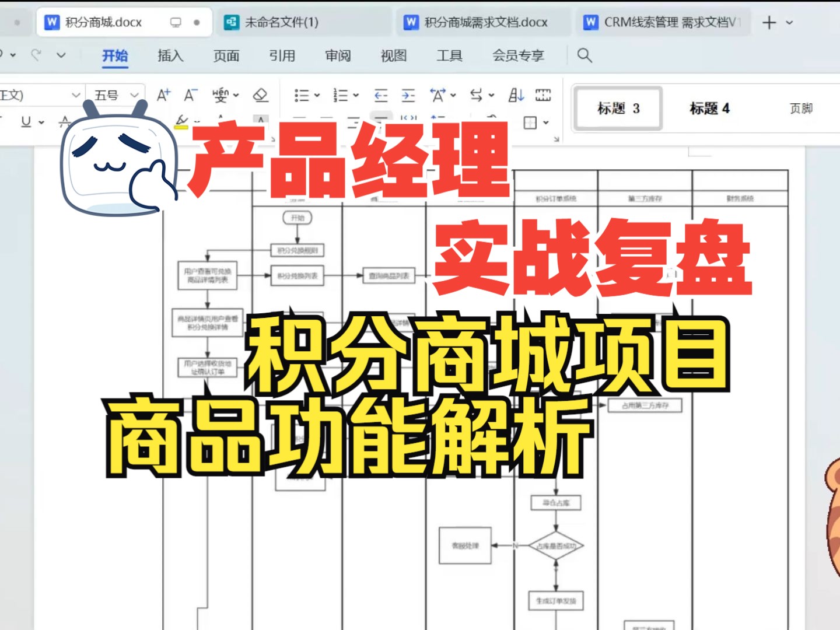Viewport: 840px width, 630px height.
Task: Apply the 标题 4 style
Action: click(709, 108)
